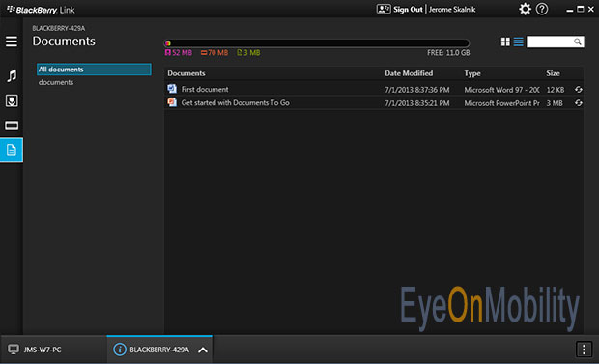The image size is (599, 364).
Task: Click Sign Out
Action: pos(408,9)
